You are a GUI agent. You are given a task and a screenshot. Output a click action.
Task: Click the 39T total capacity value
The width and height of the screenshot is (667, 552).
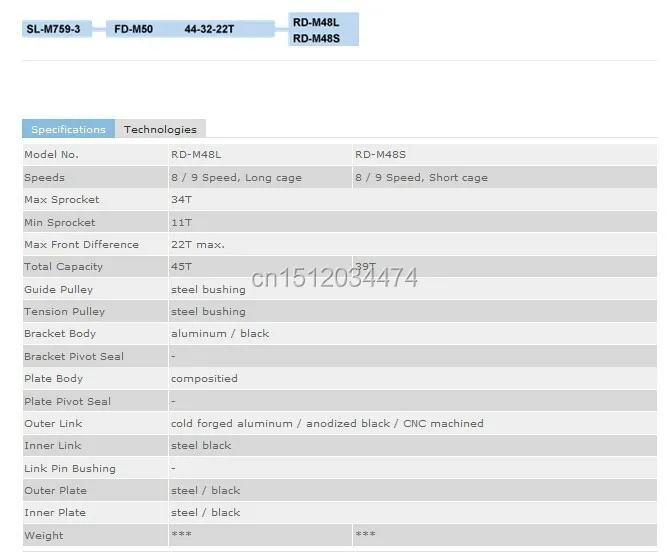(x=365, y=266)
